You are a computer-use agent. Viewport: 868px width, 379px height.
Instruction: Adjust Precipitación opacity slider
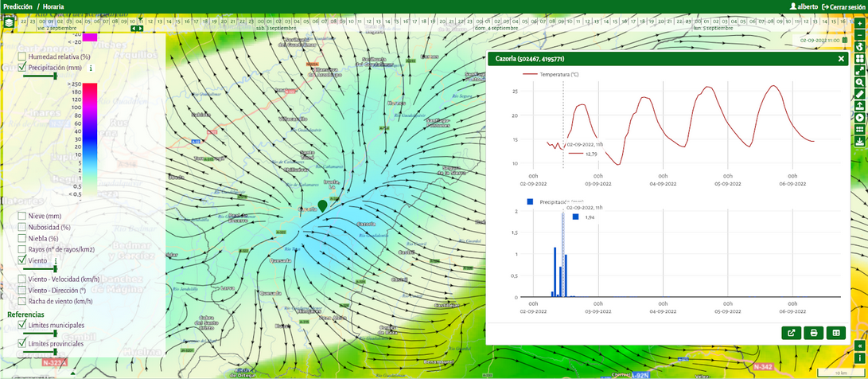[40, 76]
